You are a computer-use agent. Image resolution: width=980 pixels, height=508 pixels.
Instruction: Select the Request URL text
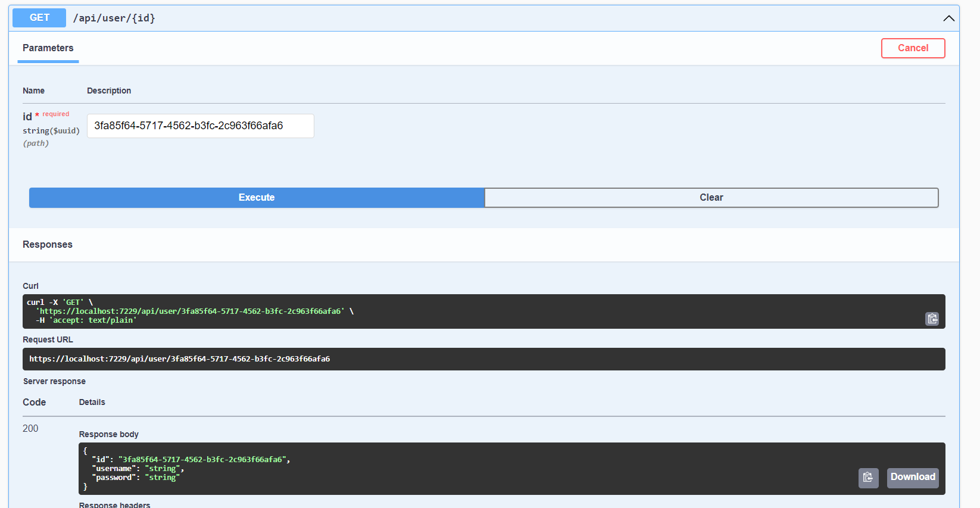(x=180, y=359)
